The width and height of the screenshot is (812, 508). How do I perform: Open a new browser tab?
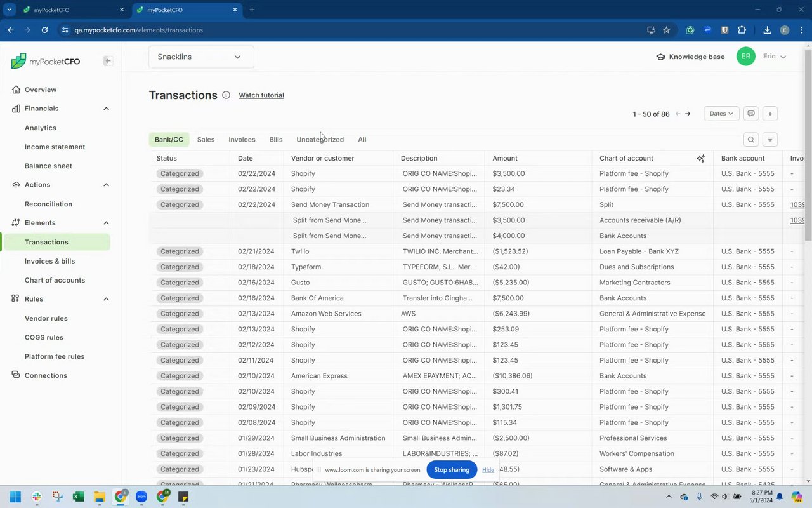pos(252,10)
